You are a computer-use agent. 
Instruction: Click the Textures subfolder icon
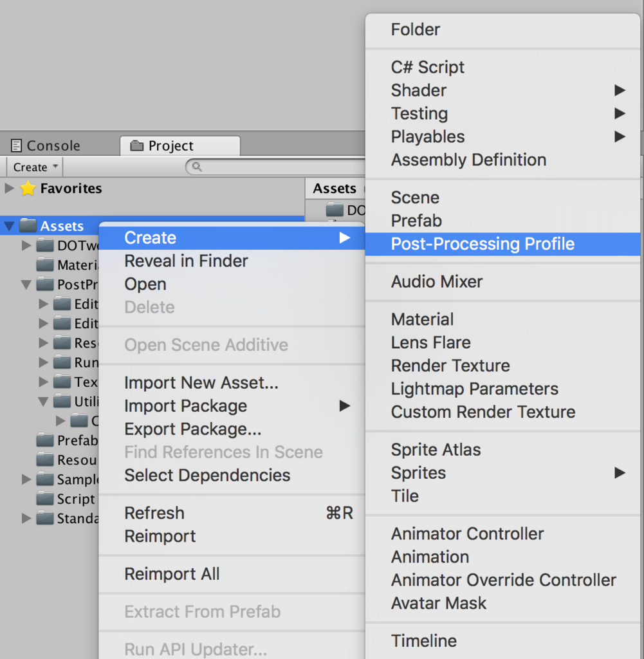[62, 382]
